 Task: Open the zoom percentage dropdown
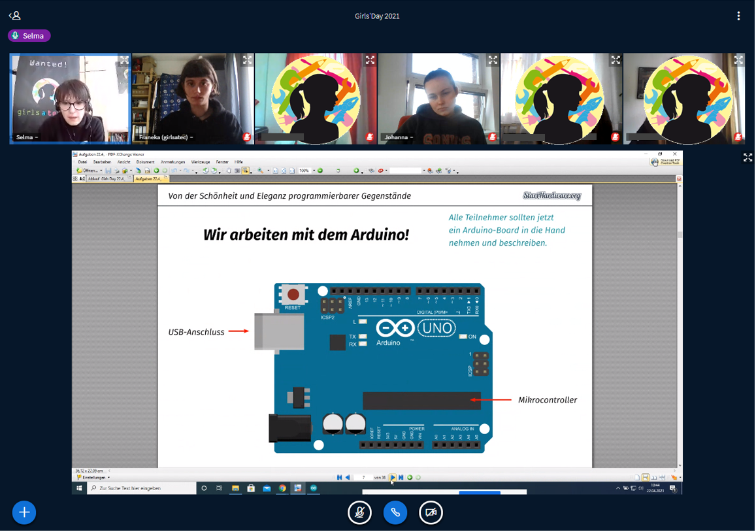click(314, 171)
